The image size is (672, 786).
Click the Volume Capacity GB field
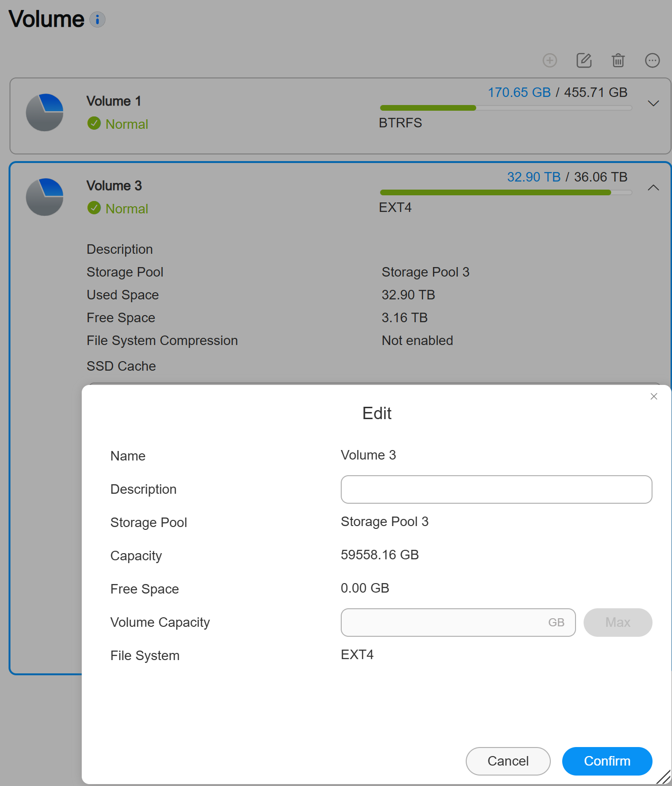point(458,623)
